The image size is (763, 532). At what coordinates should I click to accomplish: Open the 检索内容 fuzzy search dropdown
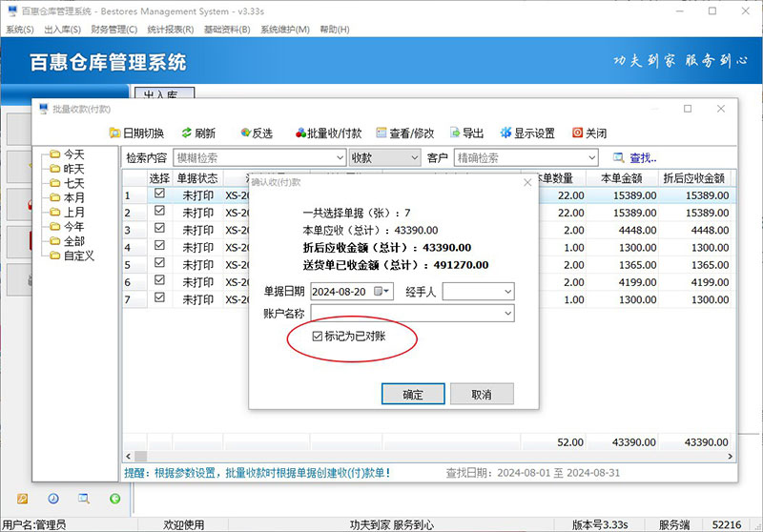(340, 157)
